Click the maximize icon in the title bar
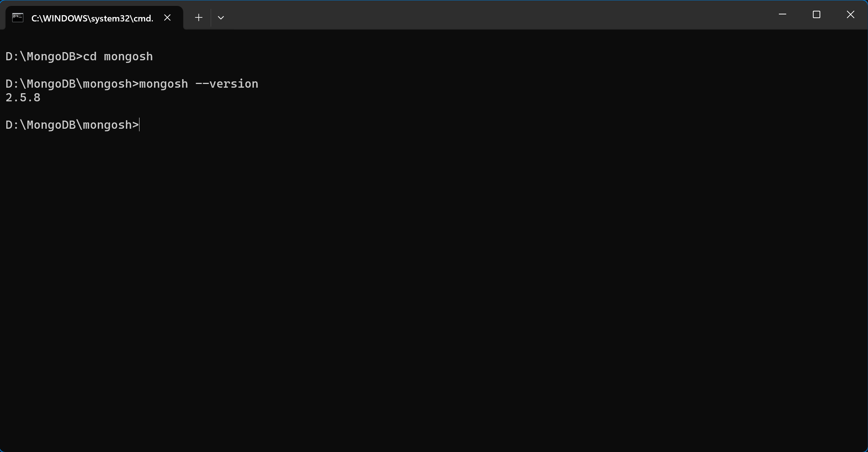This screenshot has height=452, width=868. pyautogui.click(x=817, y=14)
